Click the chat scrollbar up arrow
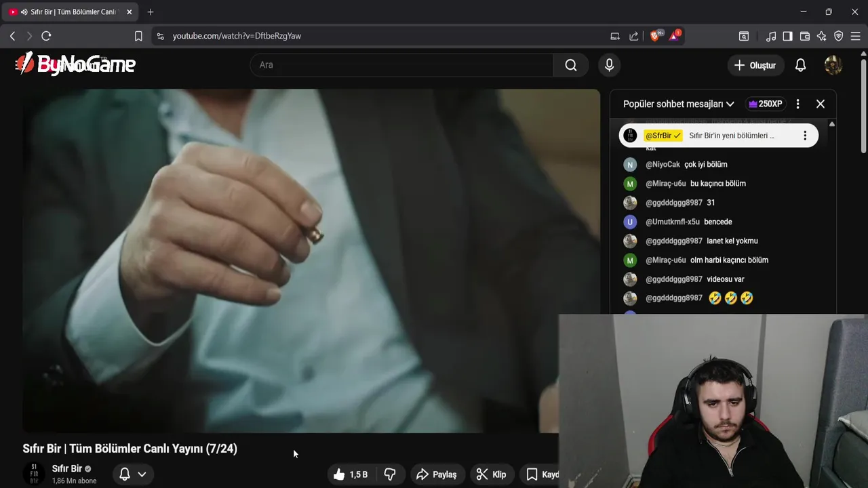The image size is (868, 488). click(x=832, y=124)
